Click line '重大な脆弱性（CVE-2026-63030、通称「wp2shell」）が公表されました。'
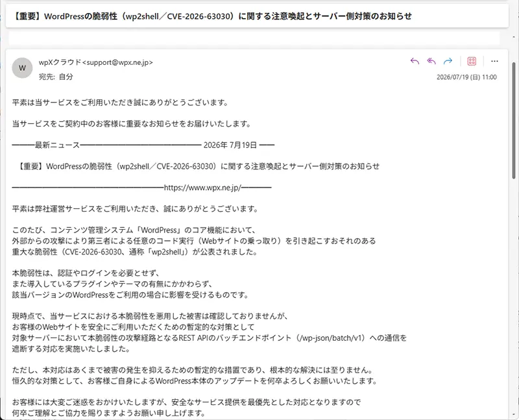Image resolution: width=519 pixels, height=420 pixels. tap(135, 252)
